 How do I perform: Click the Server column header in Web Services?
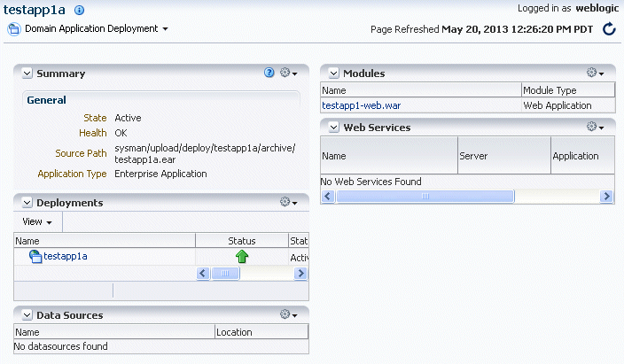[504, 156]
